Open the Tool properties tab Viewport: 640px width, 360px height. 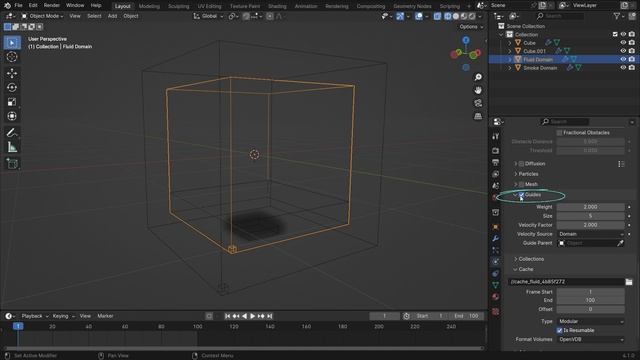click(496, 136)
